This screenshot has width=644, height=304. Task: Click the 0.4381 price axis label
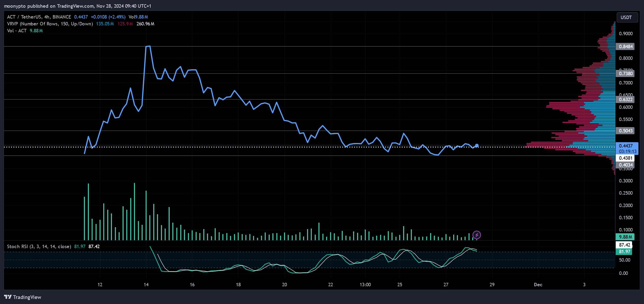(x=626, y=158)
